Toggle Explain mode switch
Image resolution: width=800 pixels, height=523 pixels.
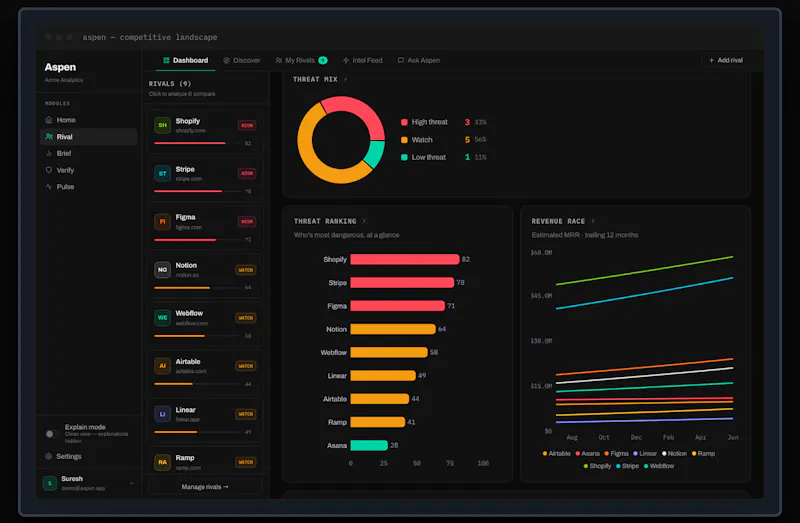pos(51,434)
